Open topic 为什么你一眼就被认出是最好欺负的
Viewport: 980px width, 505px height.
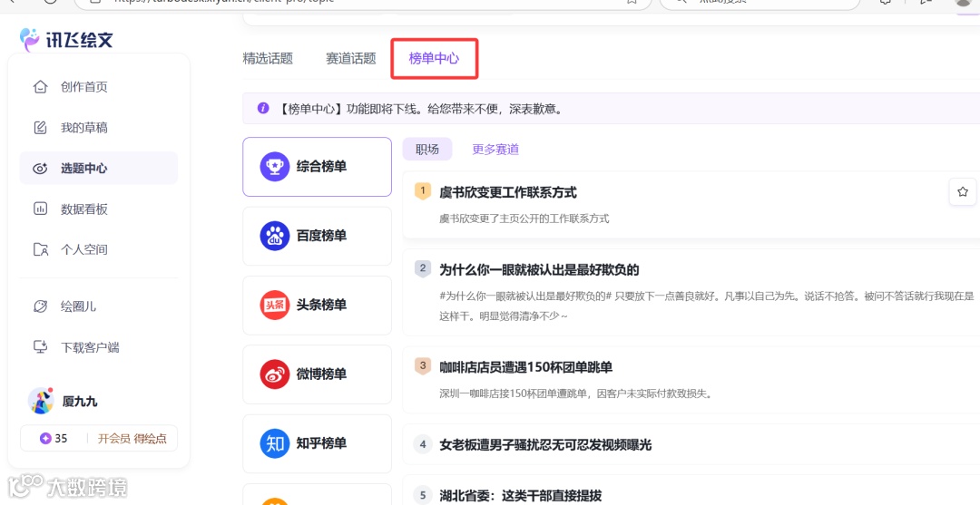coord(539,270)
